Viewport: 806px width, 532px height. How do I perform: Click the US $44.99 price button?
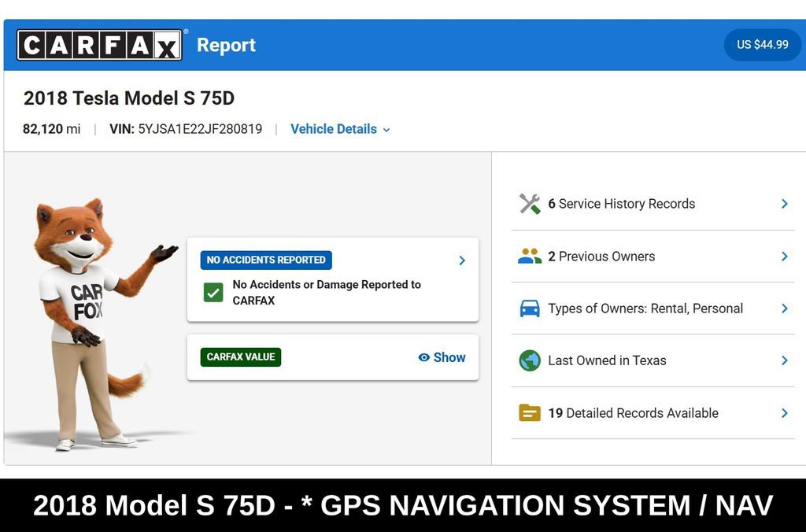coord(762,45)
